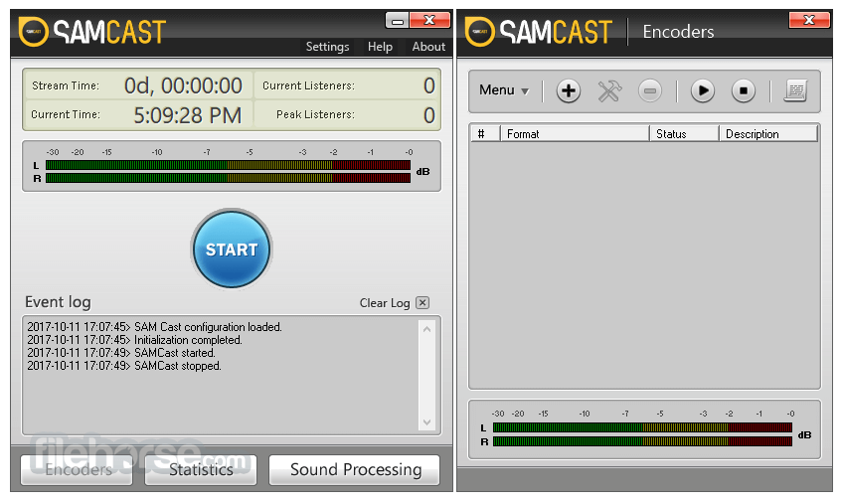Add a new encoder with plus icon
The image size is (843, 504).
[x=568, y=90]
